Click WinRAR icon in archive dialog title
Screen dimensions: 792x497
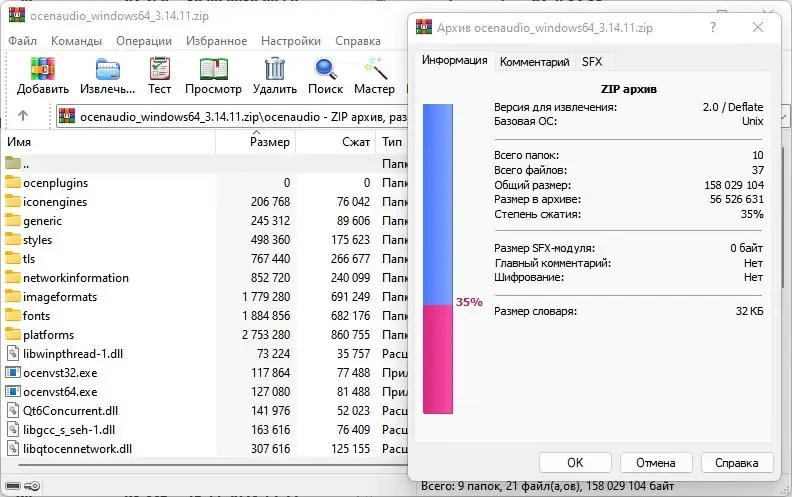coord(424,27)
